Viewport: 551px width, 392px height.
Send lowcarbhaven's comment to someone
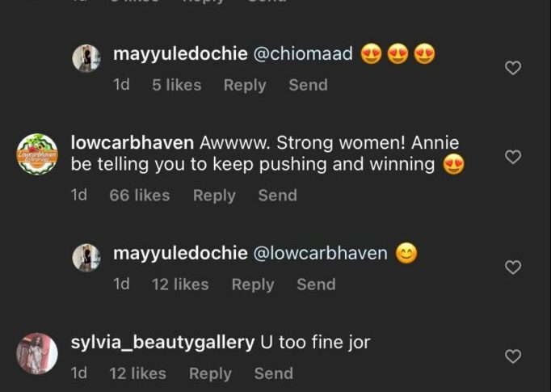(x=277, y=196)
